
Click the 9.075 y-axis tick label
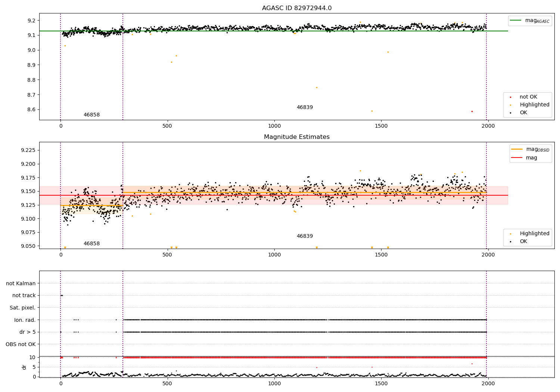pyautogui.click(x=29, y=233)
